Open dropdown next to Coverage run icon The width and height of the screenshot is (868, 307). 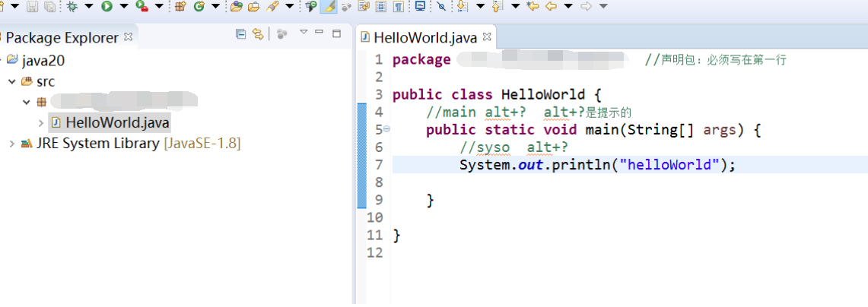tap(159, 7)
